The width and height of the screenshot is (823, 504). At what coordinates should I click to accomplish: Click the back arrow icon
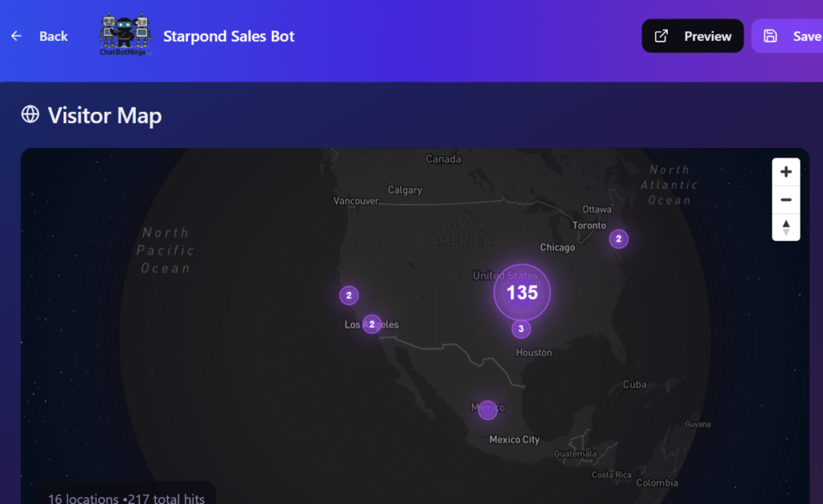click(x=16, y=36)
